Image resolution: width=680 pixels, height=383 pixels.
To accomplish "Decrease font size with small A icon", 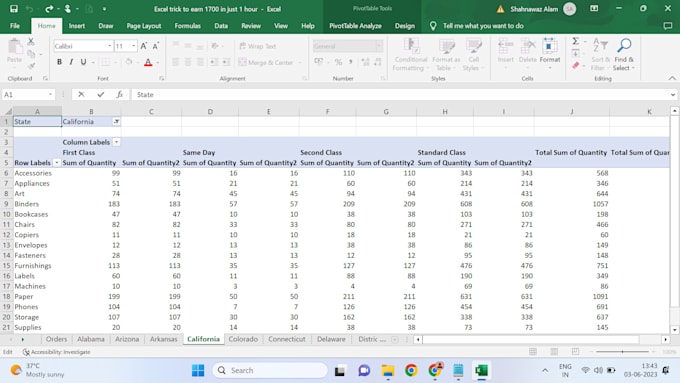I will click(x=156, y=46).
